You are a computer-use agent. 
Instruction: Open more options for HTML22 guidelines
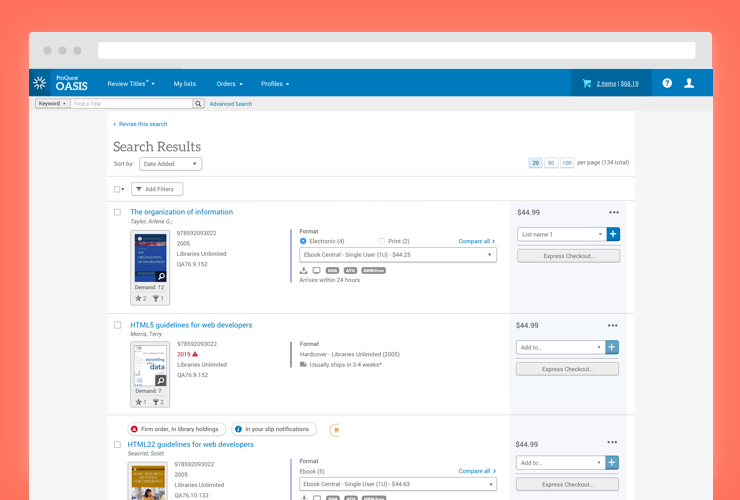612,442
